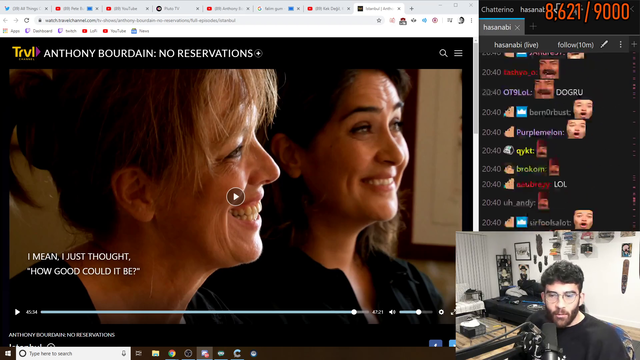This screenshot has width=640, height=360.
Task: Click the play icon in the player control bar
Action: pos(17,312)
